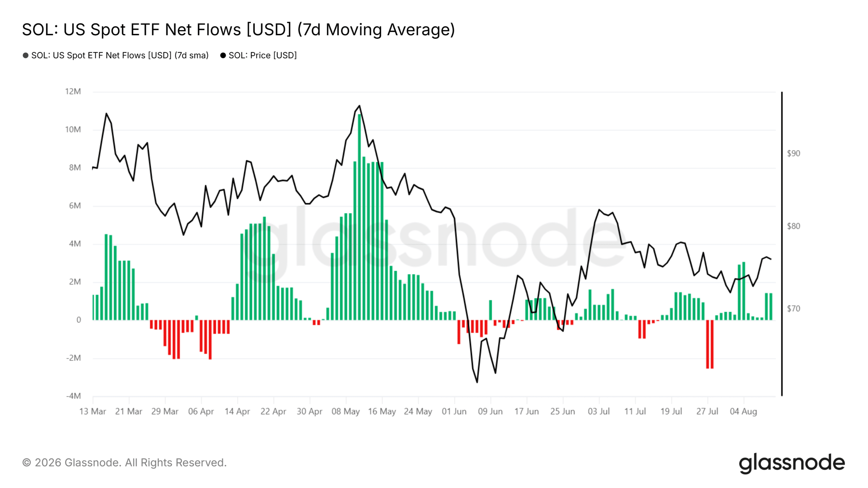The width and height of the screenshot is (868, 488).
Task: Select the 08 May date tick label
Action: tap(346, 411)
